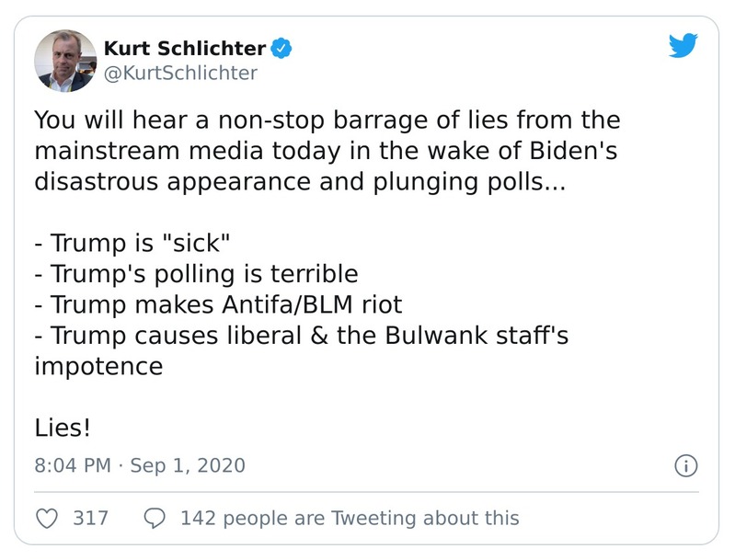This screenshot has height=560, width=735.
Task: Click the reply speech bubble icon
Action: [155, 518]
